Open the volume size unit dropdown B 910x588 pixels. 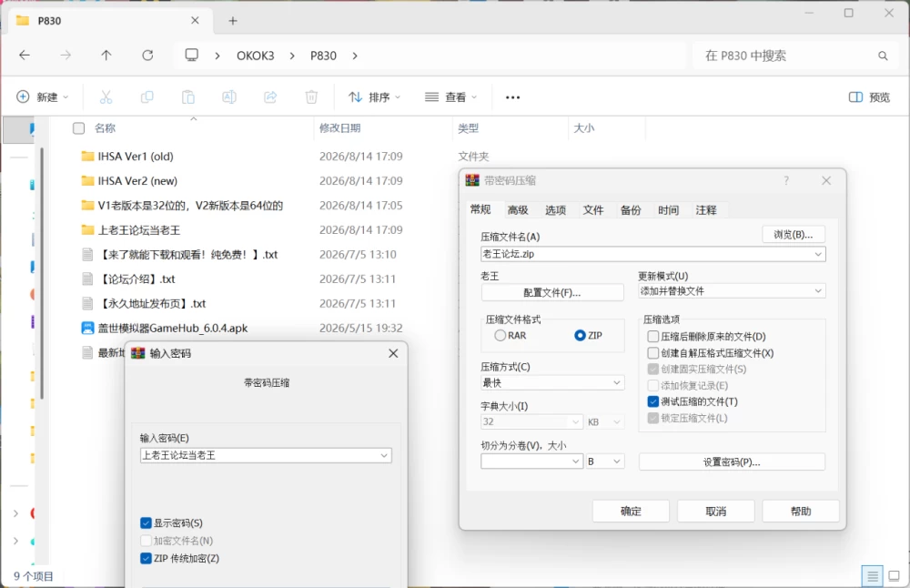pyautogui.click(x=605, y=461)
